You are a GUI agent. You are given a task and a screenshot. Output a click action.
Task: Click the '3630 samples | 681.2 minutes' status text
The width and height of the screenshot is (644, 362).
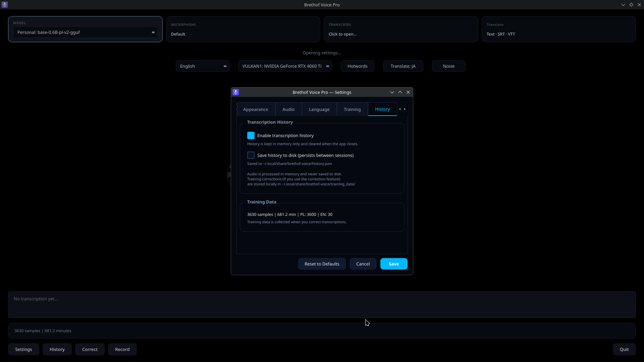43,331
